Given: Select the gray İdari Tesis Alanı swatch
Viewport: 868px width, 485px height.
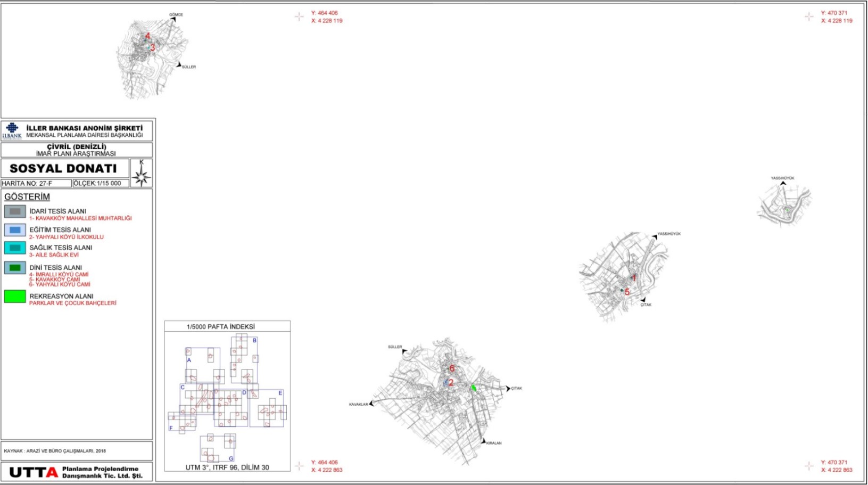Looking at the screenshot, I should (15, 212).
